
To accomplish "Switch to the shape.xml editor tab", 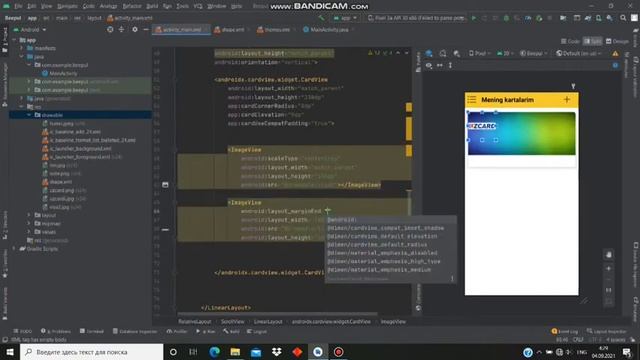I will pos(233,30).
